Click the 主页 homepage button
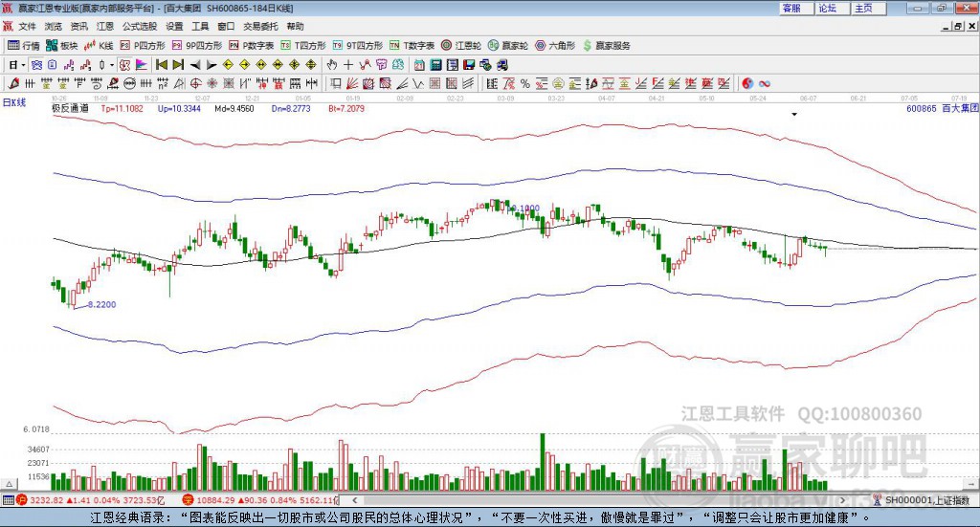 coord(868,8)
